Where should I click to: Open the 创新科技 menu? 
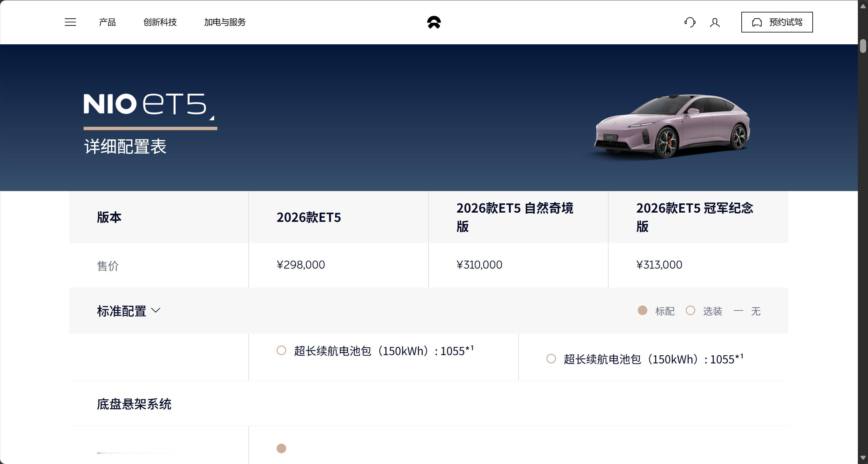tap(160, 22)
